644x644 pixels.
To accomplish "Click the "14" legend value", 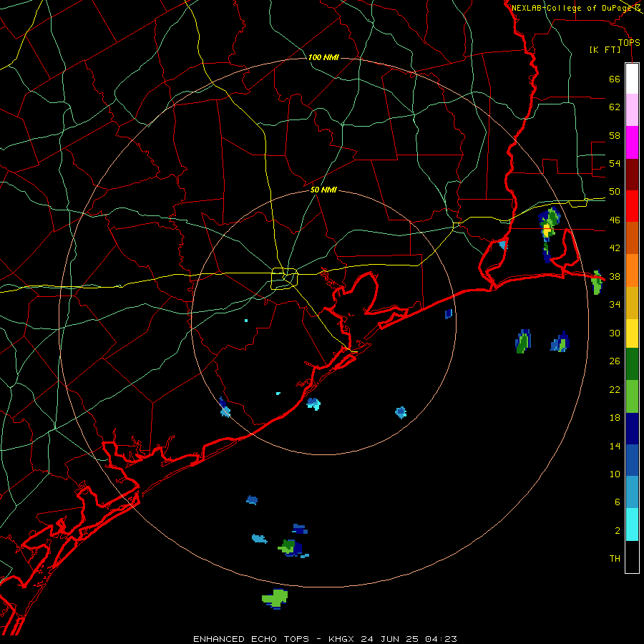I will click(615, 446).
